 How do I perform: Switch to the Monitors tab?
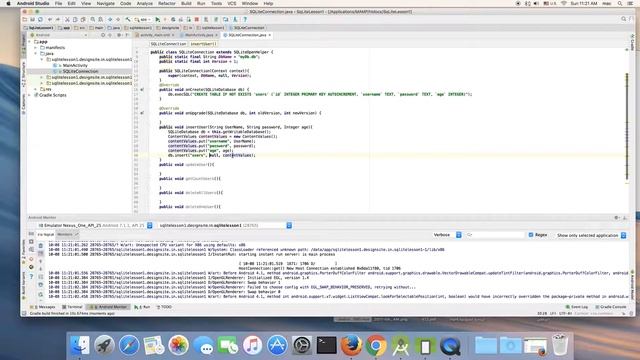point(67,235)
